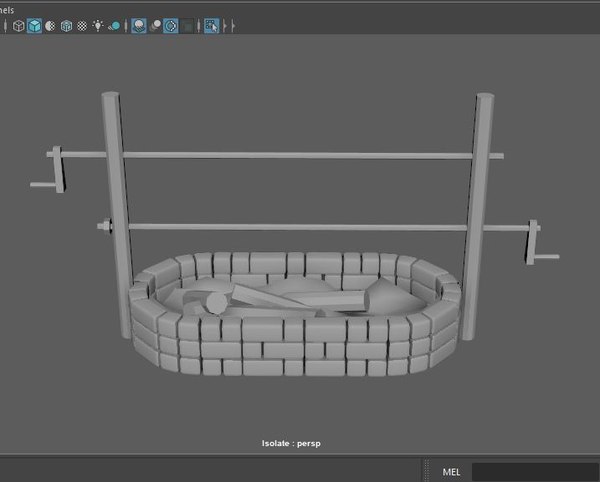Enable Wireframe display mode cube icon
The height and width of the screenshot is (482, 600).
point(18,25)
